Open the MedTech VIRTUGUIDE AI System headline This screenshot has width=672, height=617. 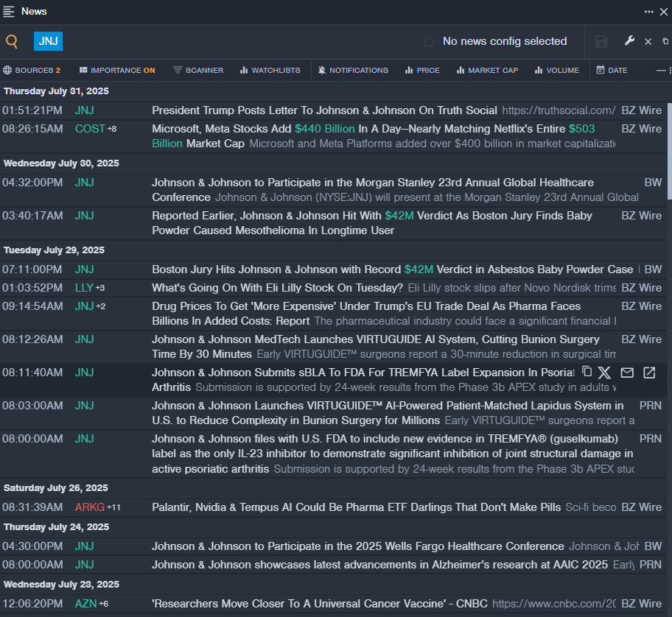click(x=376, y=347)
